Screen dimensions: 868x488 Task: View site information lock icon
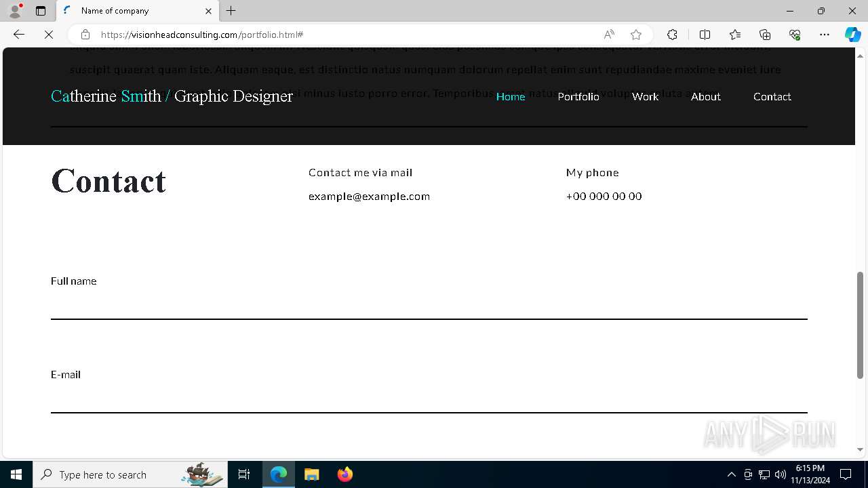tap(85, 35)
